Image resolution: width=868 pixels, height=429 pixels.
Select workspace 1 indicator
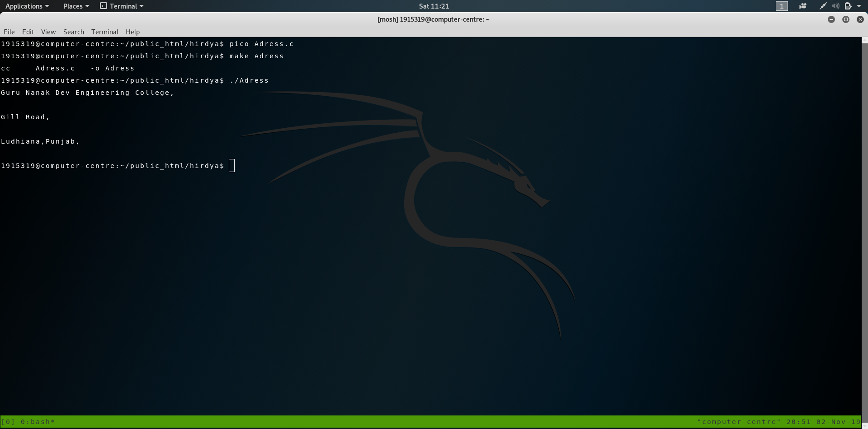point(782,6)
